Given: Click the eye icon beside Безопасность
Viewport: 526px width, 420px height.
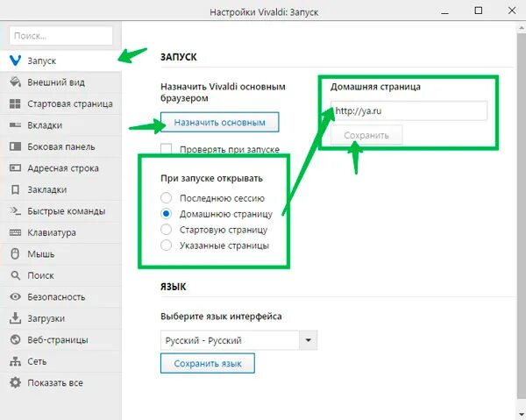Looking at the screenshot, I should [15, 297].
